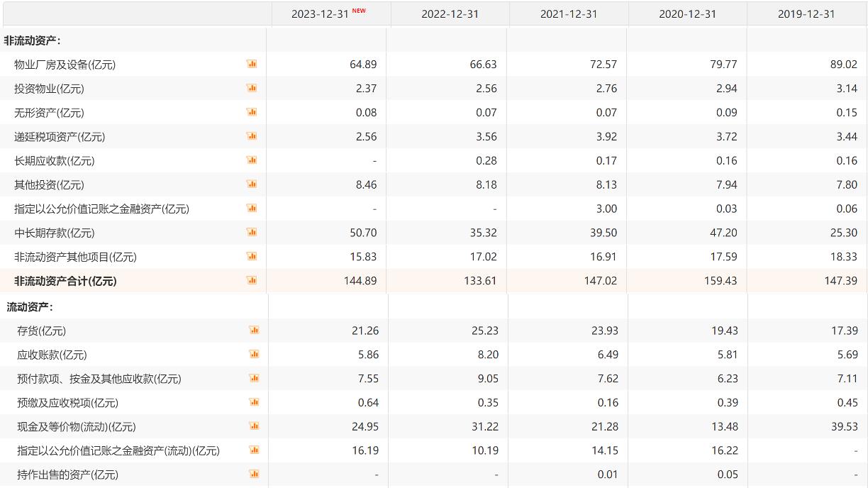Image resolution: width=868 pixels, height=488 pixels.
Task: Click value 31.22 in 2022 column
Action: [485, 427]
